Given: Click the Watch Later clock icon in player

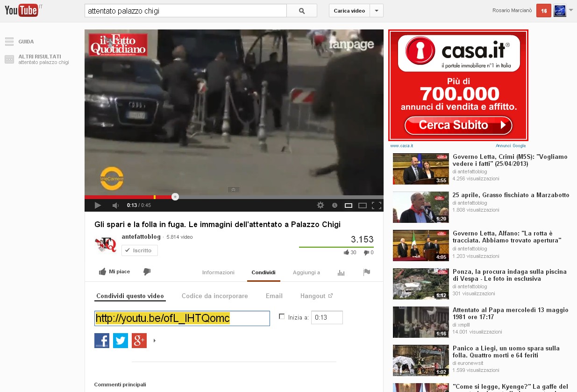Looking at the screenshot, I should pyautogui.click(x=335, y=205).
